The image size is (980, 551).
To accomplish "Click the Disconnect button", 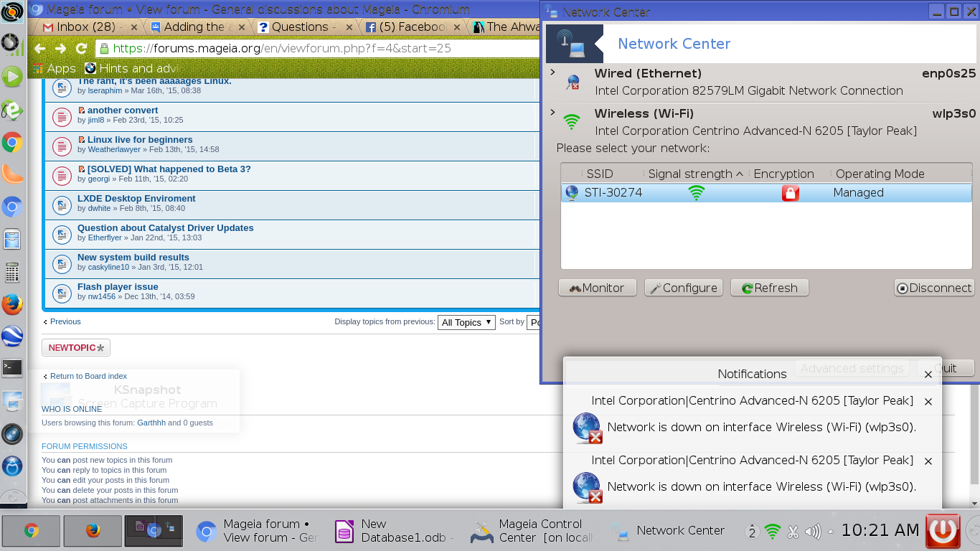I will tap(933, 288).
